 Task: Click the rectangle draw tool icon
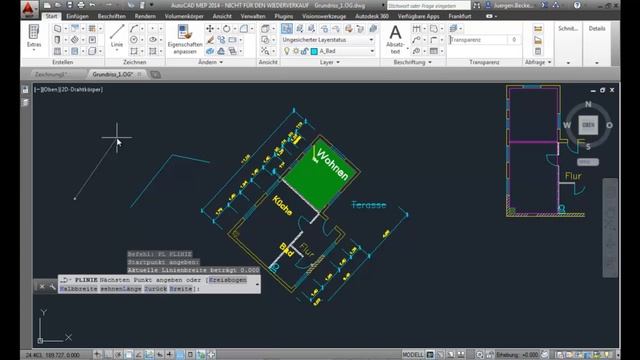tap(134, 51)
